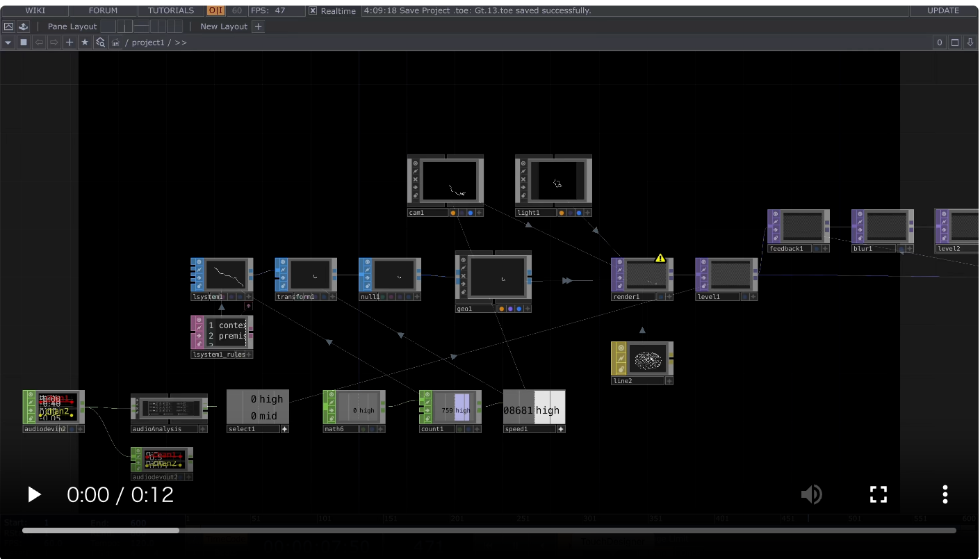Toggle the blue display flag on light1

579,213
